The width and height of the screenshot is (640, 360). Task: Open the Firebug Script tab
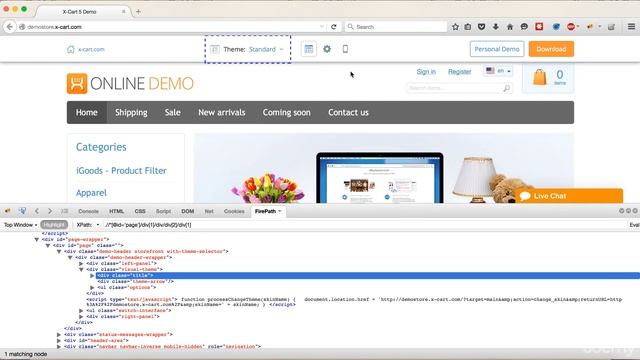pyautogui.click(x=163, y=211)
